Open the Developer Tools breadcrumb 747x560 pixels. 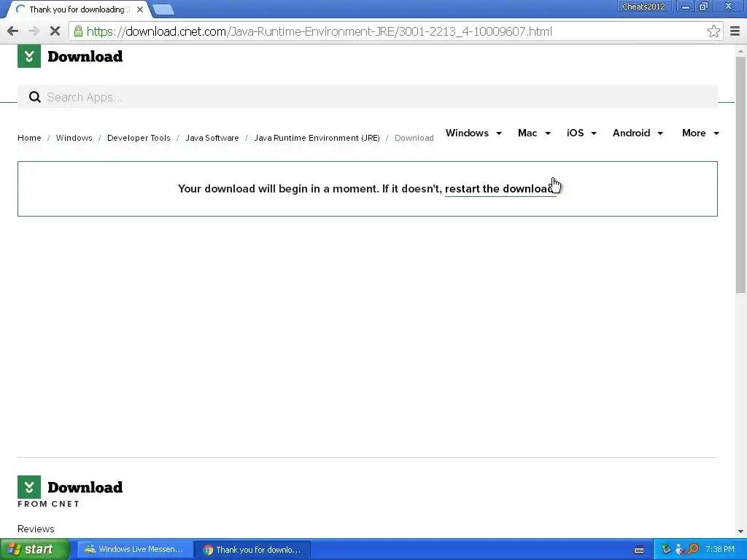(139, 138)
